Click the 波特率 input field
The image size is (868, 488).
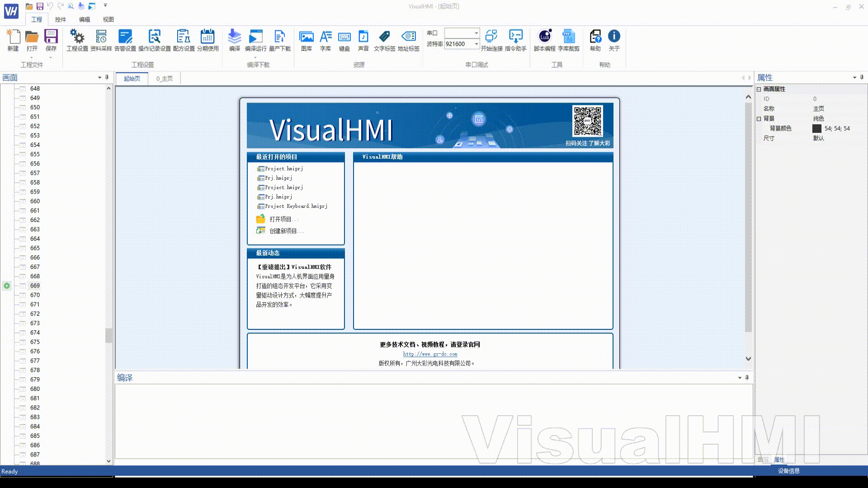click(459, 44)
